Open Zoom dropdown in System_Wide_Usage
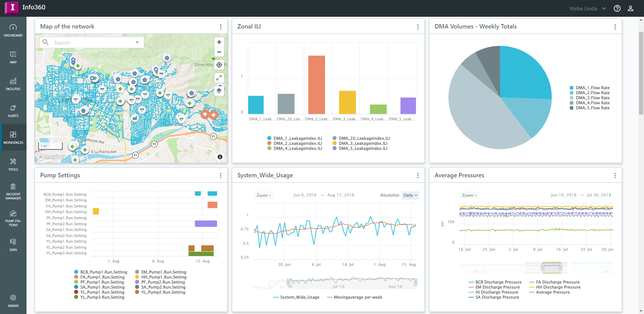The image size is (644, 314). (x=264, y=196)
